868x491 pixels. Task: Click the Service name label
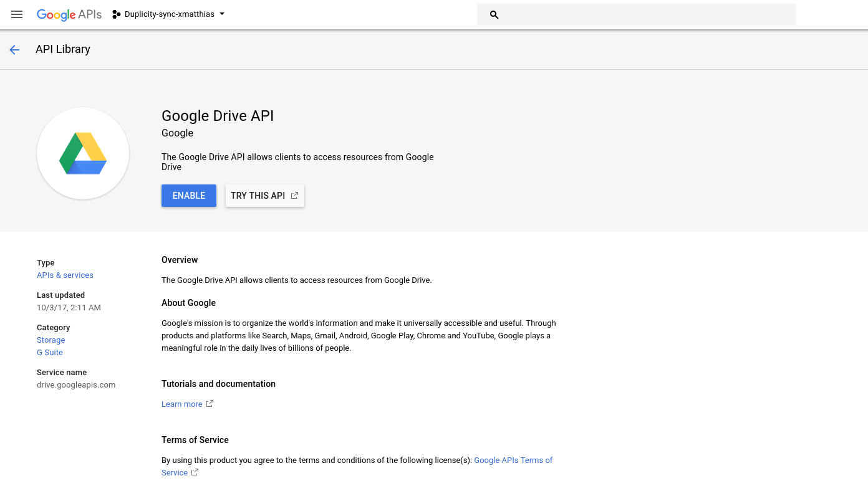(x=62, y=373)
